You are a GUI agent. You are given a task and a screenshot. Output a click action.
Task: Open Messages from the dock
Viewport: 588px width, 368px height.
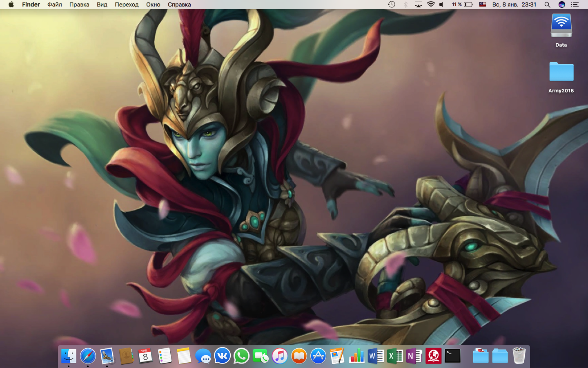click(203, 356)
